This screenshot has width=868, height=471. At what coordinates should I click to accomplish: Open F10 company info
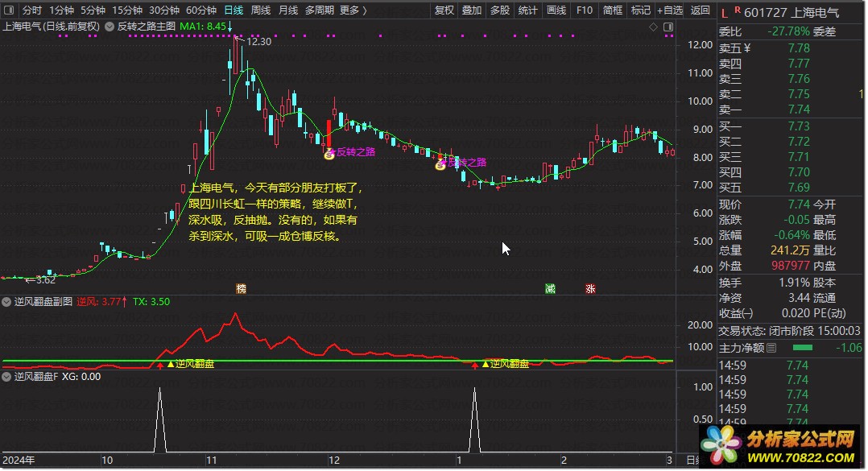584,10
